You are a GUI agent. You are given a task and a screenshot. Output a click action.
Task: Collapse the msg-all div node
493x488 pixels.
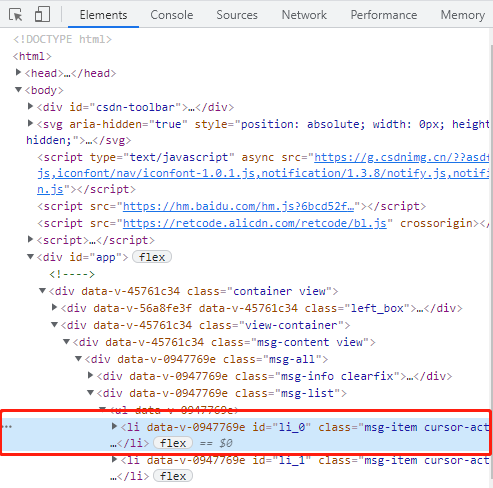78,359
